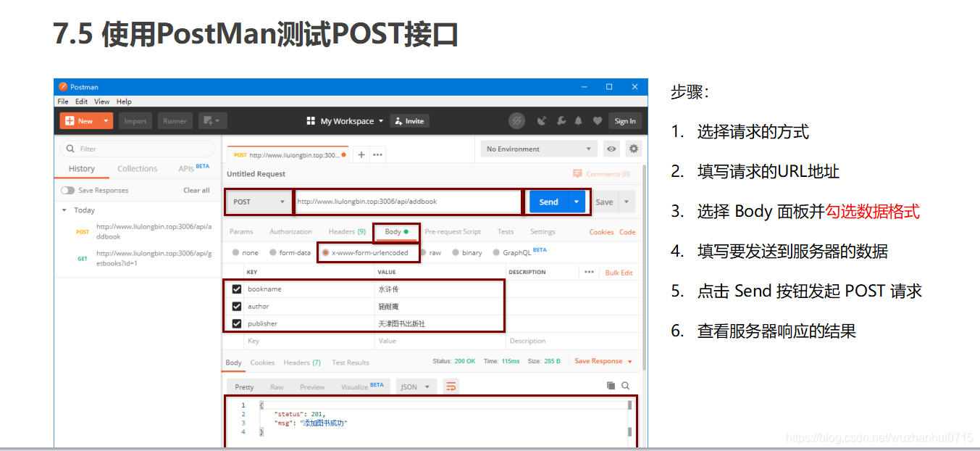The width and height of the screenshot is (980, 451).
Task: Expand the My Workspace dropdown
Action: click(x=381, y=121)
